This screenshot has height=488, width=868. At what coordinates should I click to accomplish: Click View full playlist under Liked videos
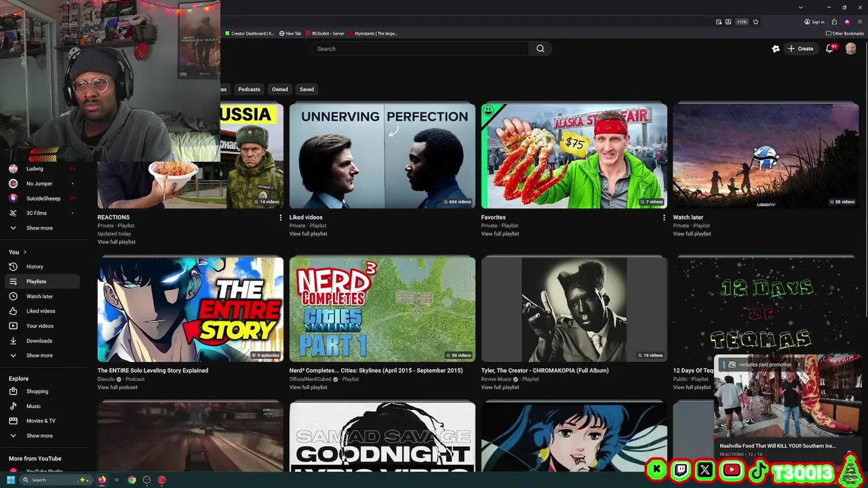click(309, 234)
